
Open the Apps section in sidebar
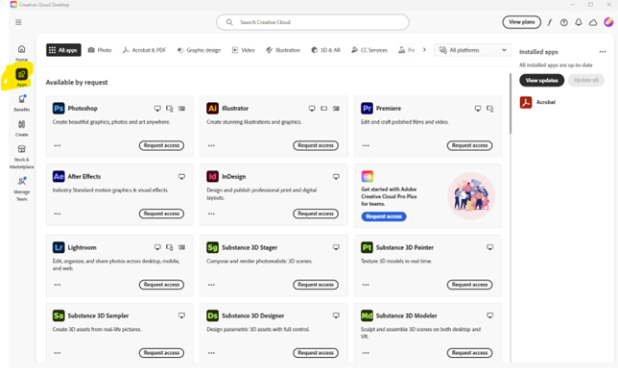pyautogui.click(x=22, y=77)
